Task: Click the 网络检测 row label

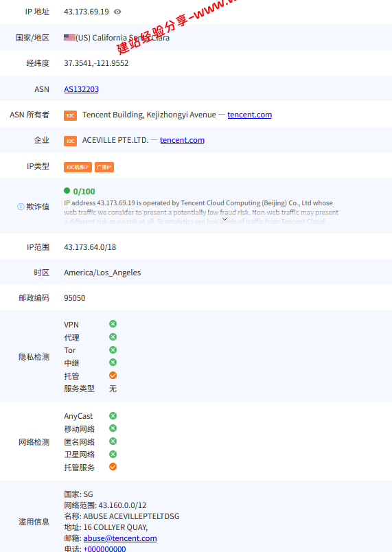Action: tap(34, 442)
